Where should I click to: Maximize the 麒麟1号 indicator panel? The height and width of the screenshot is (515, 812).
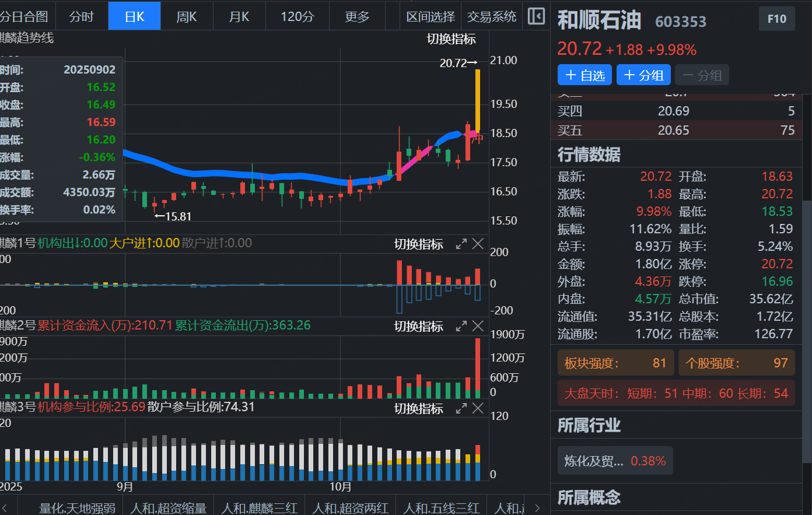461,244
